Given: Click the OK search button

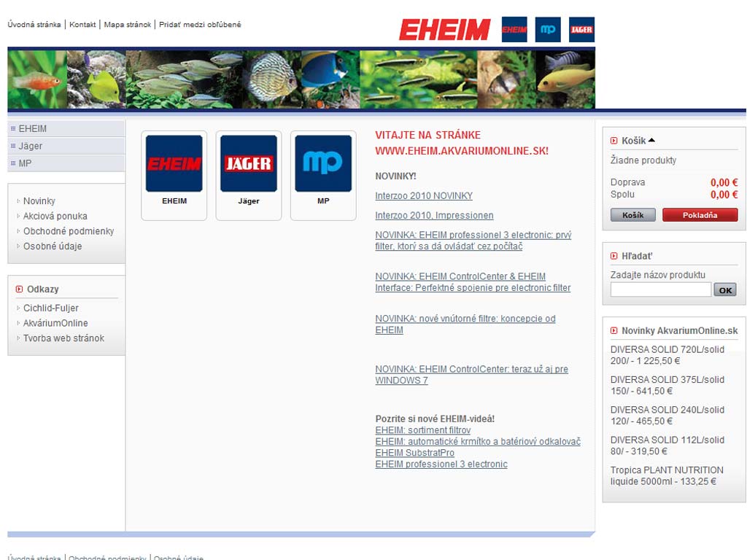Looking at the screenshot, I should pos(725,289).
